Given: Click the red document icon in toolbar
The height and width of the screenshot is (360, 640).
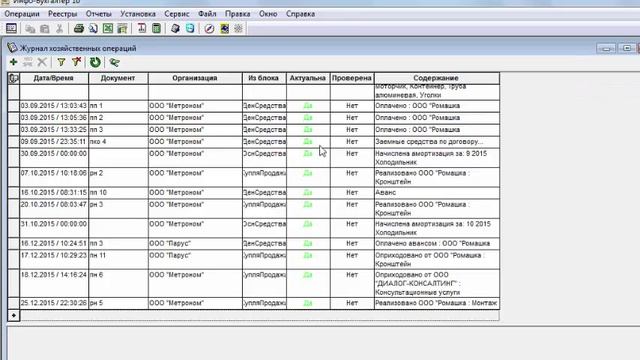Looking at the screenshot, I should pyautogui.click(x=142, y=29).
